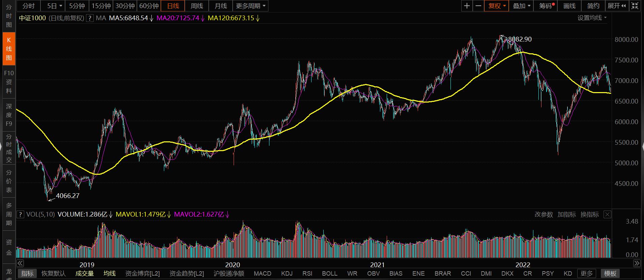This screenshot has width=644, height=280.
Task: Click the minus zoom-out icon
Action: 478,6
